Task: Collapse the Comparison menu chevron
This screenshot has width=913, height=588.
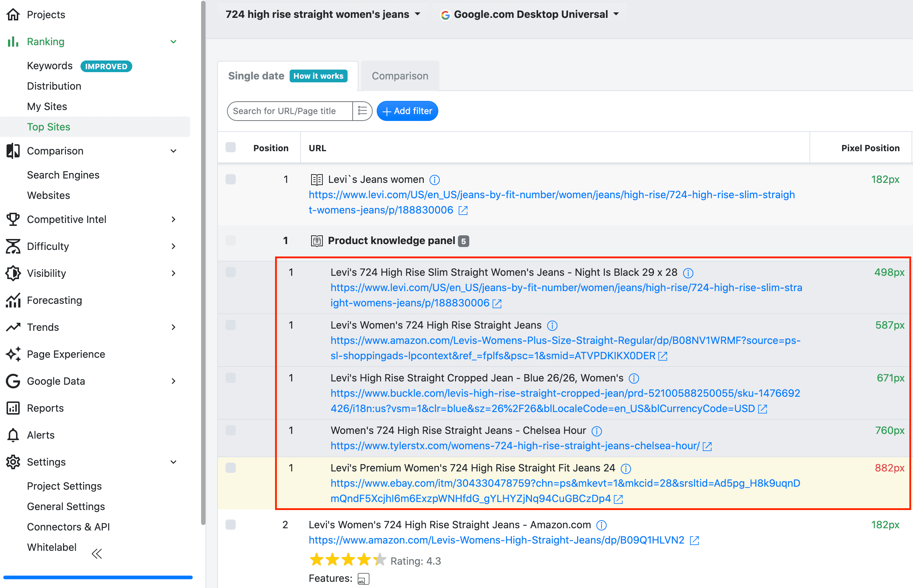Action: [x=173, y=151]
